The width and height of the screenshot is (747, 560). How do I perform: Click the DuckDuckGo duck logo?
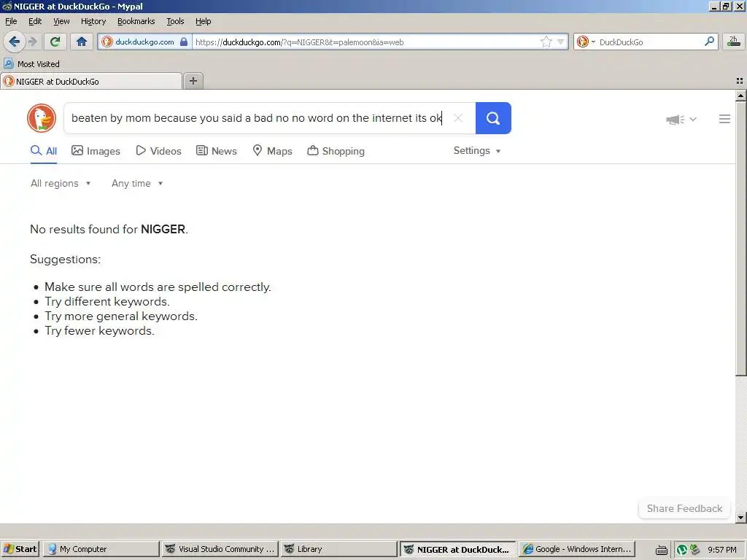point(42,118)
